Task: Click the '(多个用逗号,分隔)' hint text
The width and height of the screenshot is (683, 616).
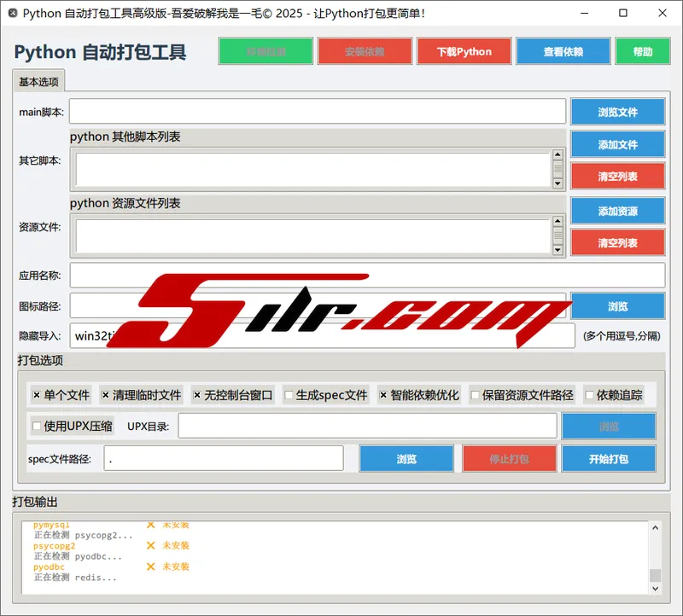Action: [622, 335]
